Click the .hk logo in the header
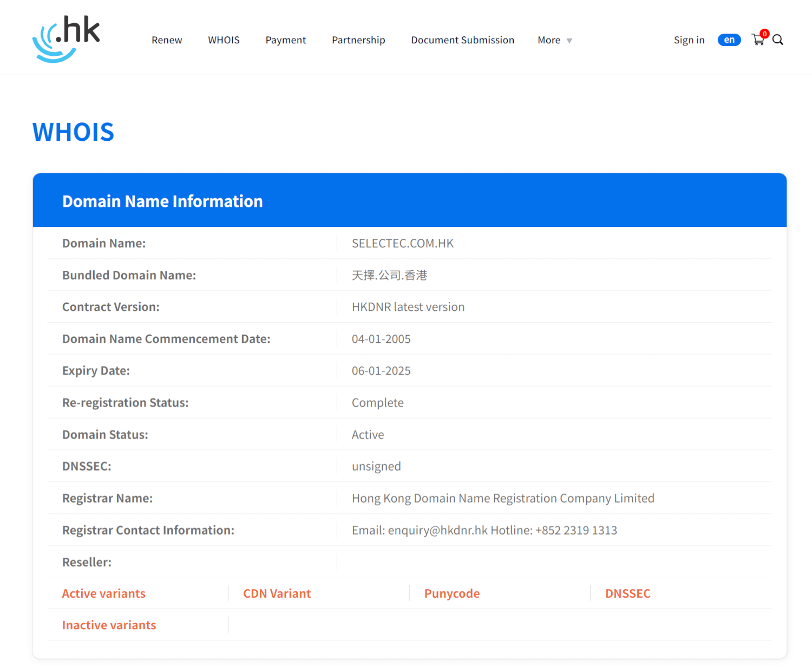The height and width of the screenshot is (672, 812). (66, 39)
